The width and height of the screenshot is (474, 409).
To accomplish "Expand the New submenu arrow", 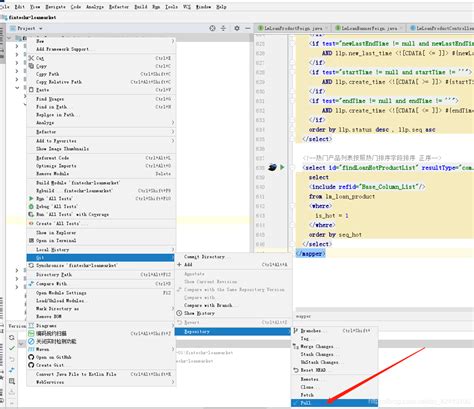I will pyautogui.click(x=173, y=41).
